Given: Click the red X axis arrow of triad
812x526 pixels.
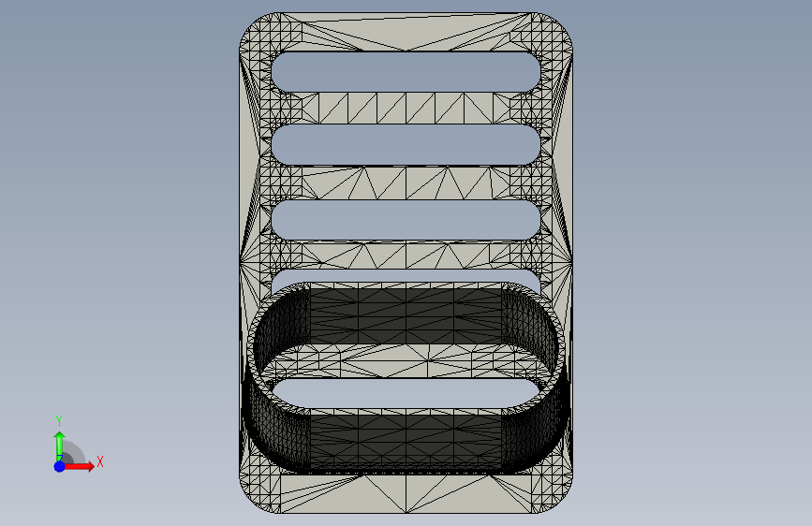Looking at the screenshot, I should [x=79, y=466].
